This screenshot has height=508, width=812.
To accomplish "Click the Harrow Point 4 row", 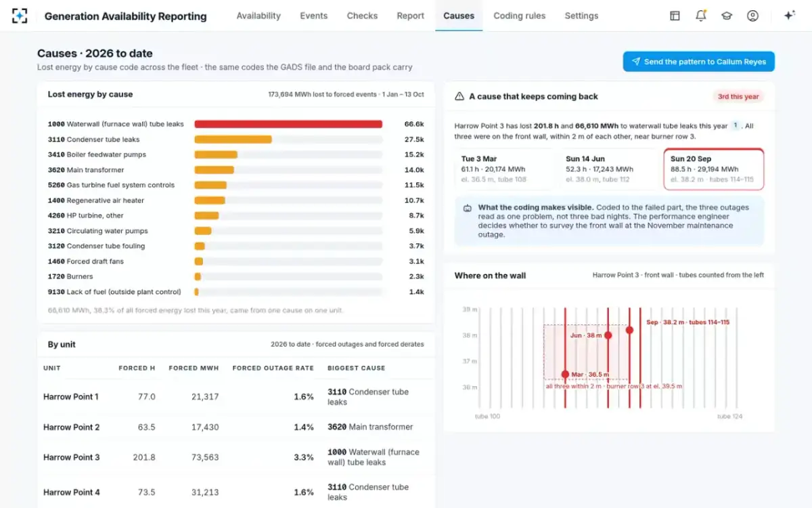I will coord(235,492).
